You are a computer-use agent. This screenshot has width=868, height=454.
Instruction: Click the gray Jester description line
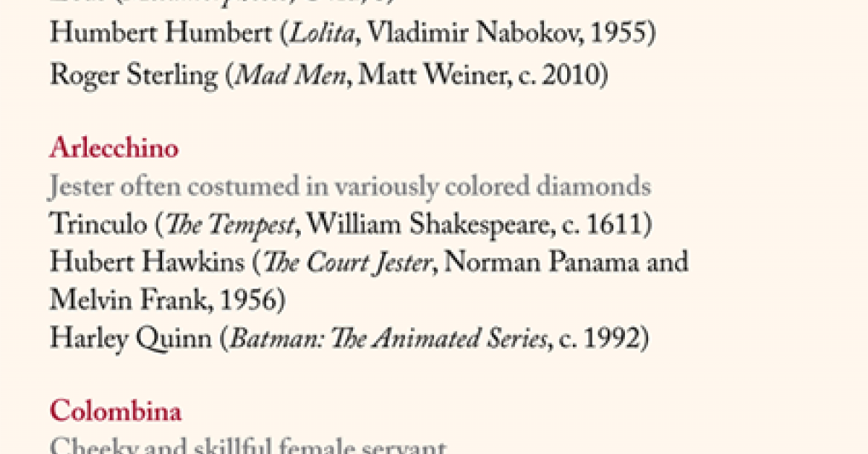350,188
